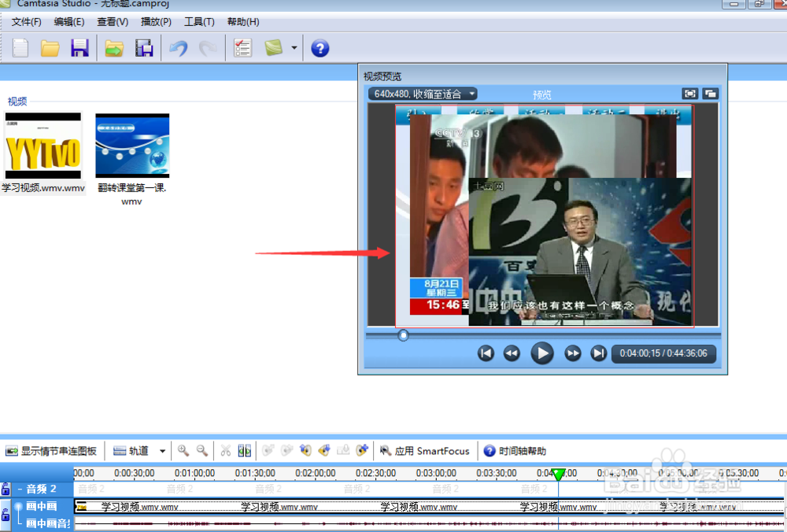This screenshot has height=532, width=787.
Task: Click the fast forward button in preview
Action: tap(572, 353)
